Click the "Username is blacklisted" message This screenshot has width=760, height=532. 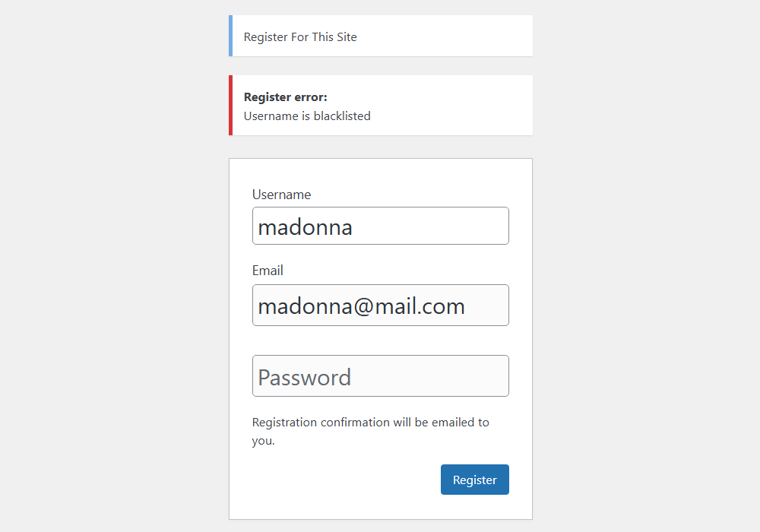[x=307, y=116]
